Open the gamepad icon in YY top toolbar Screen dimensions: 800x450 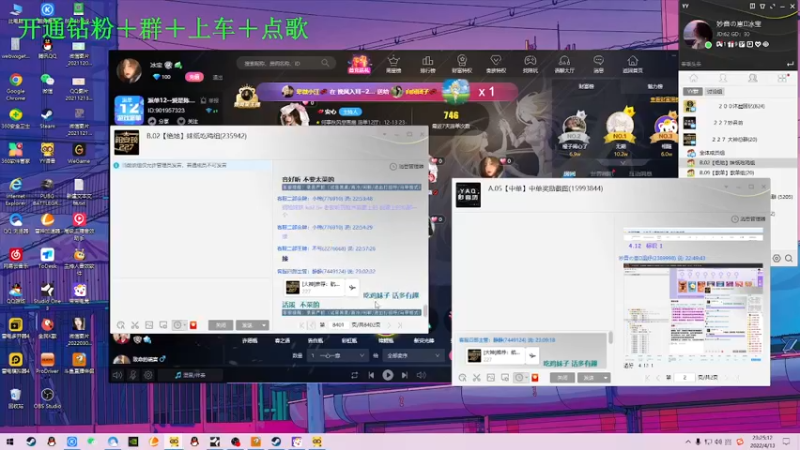tap(530, 64)
